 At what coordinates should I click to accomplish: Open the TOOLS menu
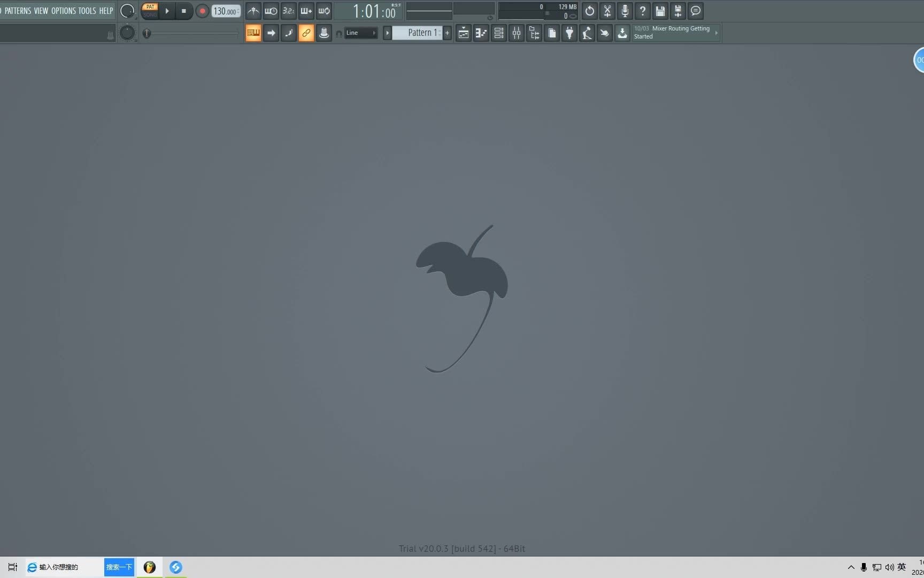click(x=87, y=11)
